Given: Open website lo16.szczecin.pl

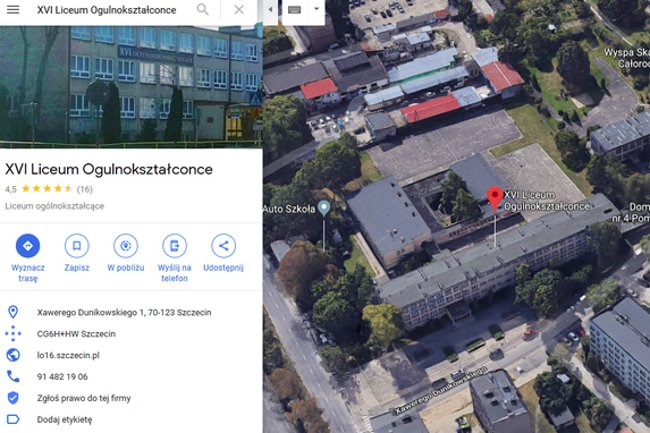Looking at the screenshot, I should pyautogui.click(x=68, y=355).
